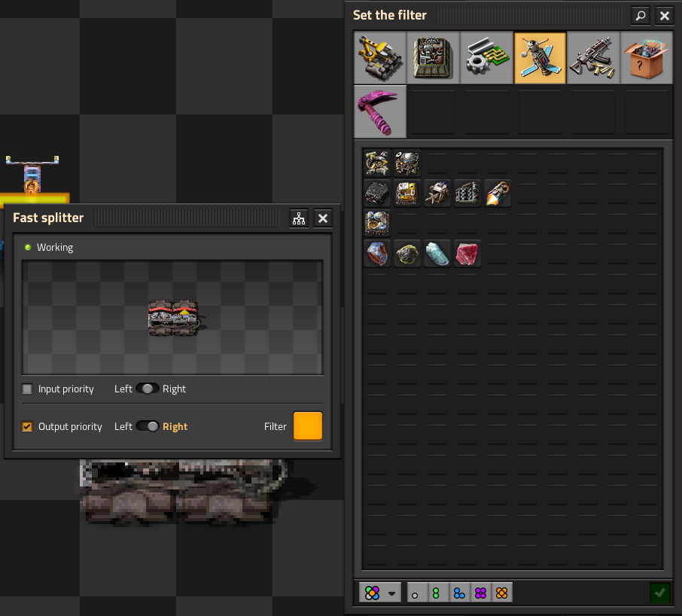The height and width of the screenshot is (616, 682).
Task: Select rare quality blue dots
Action: pyautogui.click(x=459, y=593)
